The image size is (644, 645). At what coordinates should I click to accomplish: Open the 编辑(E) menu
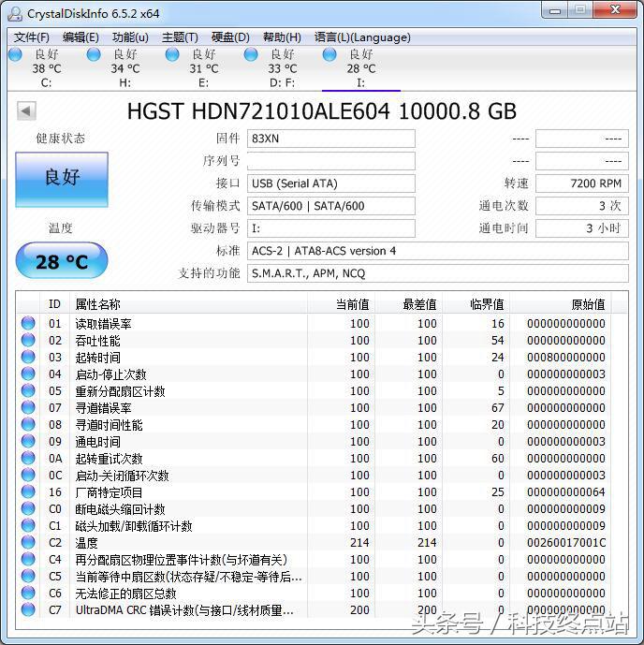80,37
